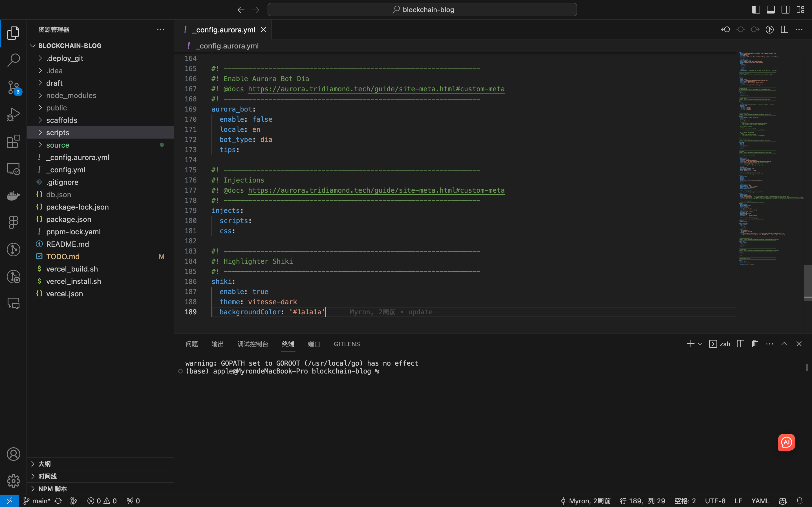812x507 pixels.
Task: Expand the scripts folder
Action: click(x=58, y=132)
